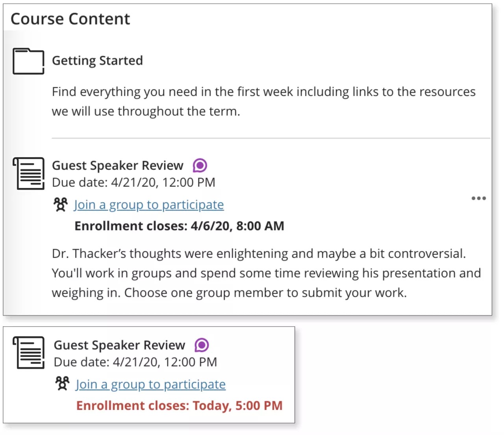Screen dimensions: 504x435
Task: Click the red Enrollment closes Today warning
Action: click(x=179, y=405)
